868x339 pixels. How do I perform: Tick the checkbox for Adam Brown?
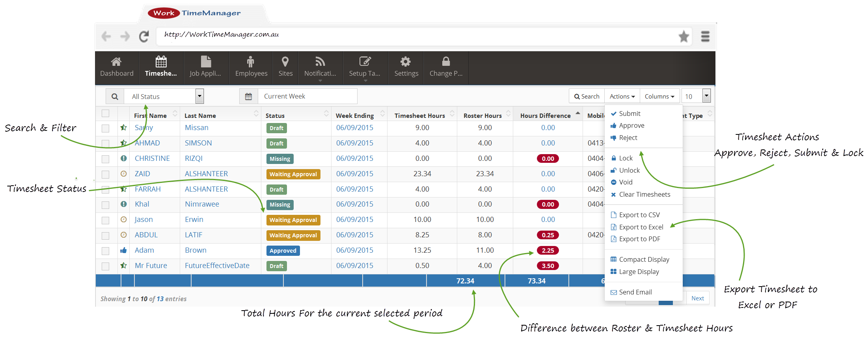pos(105,251)
